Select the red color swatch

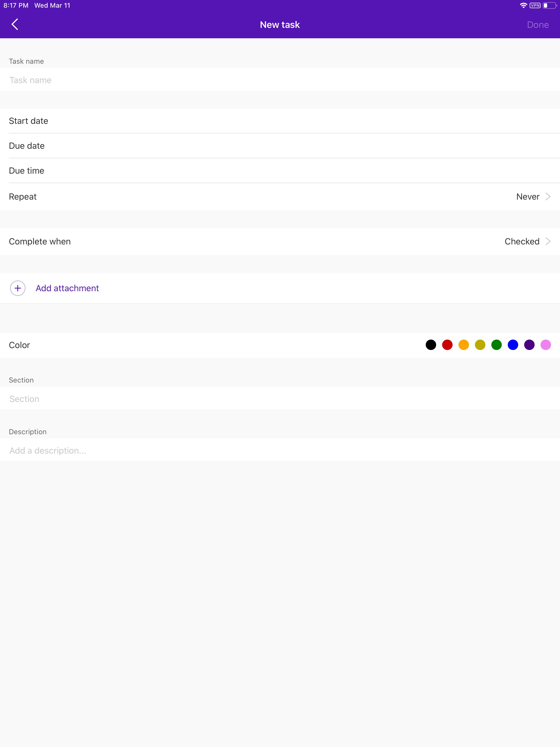coord(447,345)
